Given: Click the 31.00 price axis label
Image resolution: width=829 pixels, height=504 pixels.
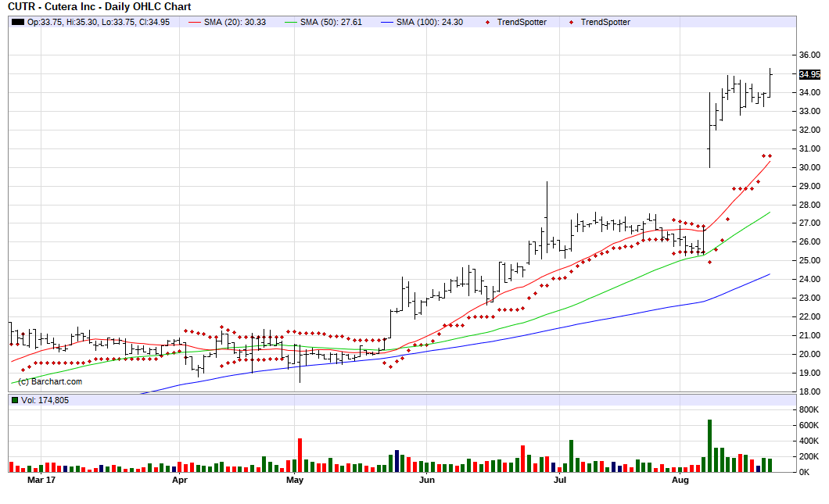Looking at the screenshot, I should point(809,149).
